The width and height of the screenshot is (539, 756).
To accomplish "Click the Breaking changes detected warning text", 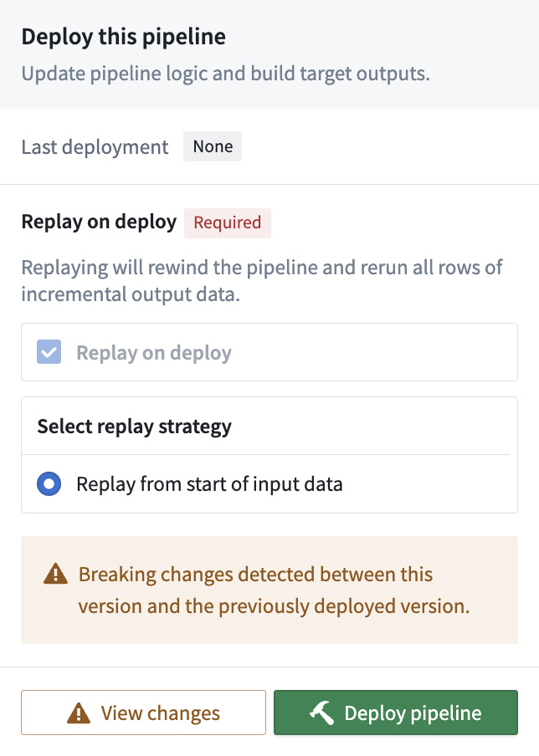I will click(274, 590).
